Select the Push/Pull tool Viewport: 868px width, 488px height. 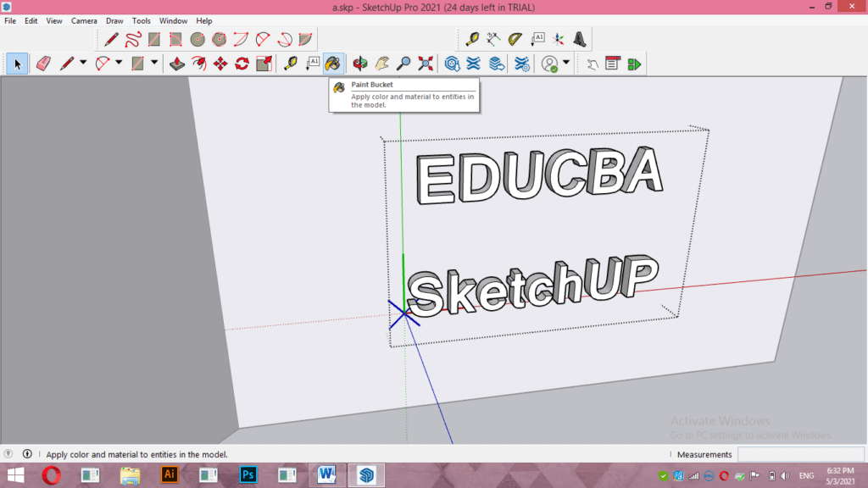(176, 63)
